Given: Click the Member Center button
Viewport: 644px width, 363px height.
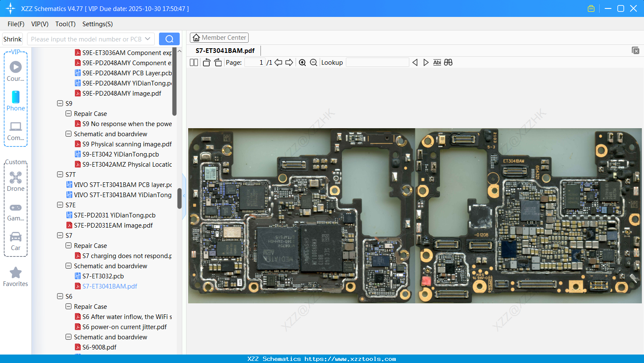Looking at the screenshot, I should [x=219, y=38].
